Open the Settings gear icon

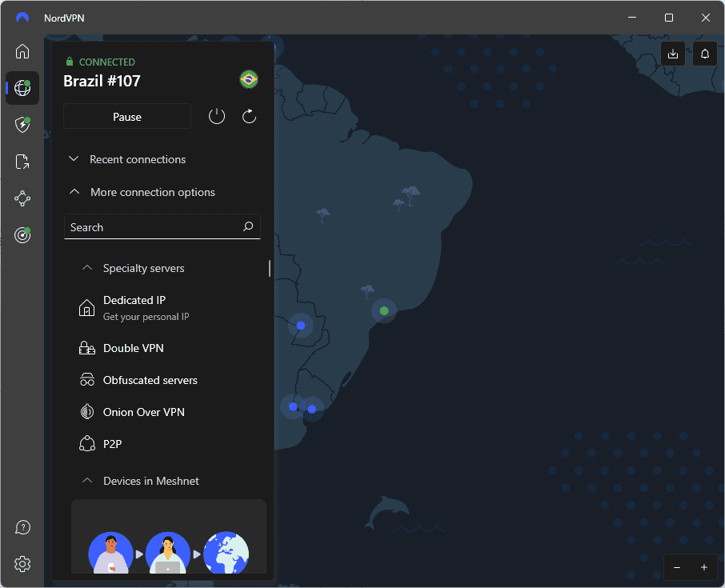(x=22, y=564)
